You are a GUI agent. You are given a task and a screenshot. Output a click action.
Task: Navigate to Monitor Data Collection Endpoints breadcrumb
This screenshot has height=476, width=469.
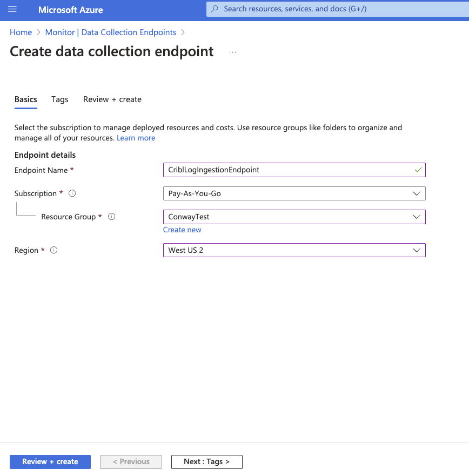111,32
